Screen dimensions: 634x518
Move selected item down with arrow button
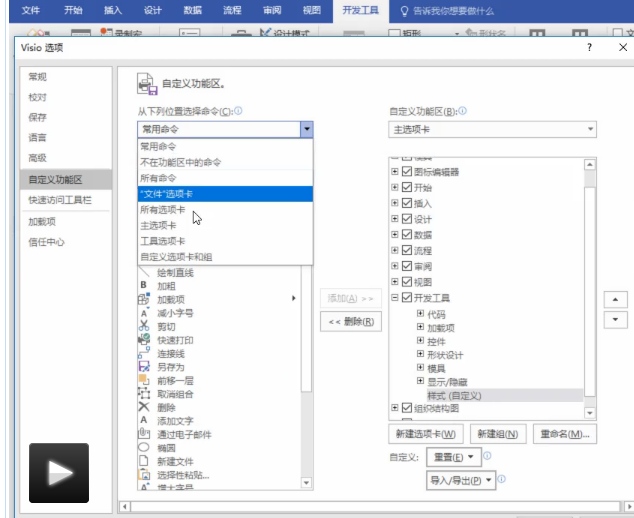(x=615, y=319)
